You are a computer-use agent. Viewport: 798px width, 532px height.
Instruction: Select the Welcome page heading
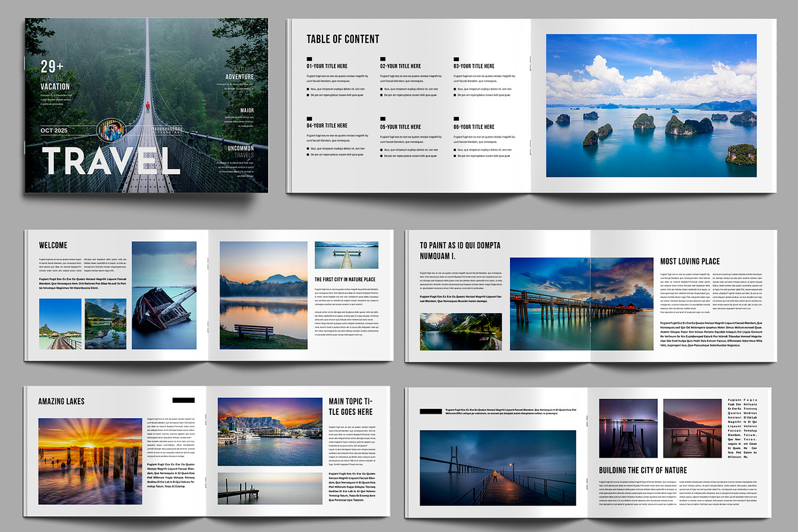click(x=53, y=245)
